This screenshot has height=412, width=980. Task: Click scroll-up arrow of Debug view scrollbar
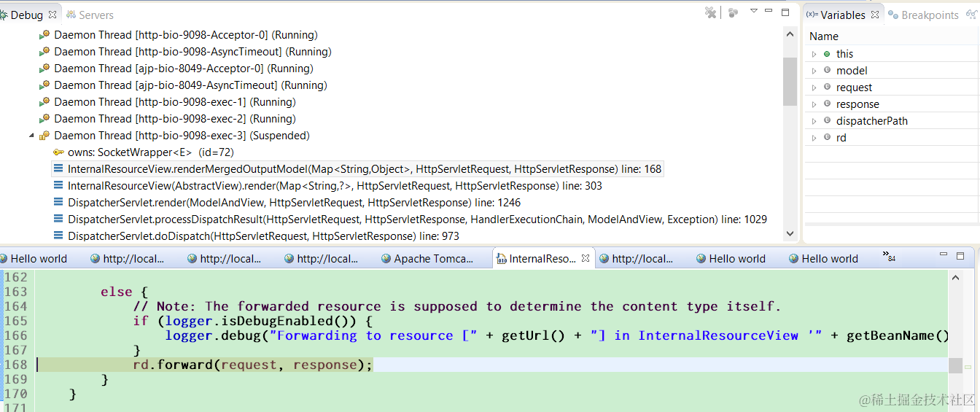pyautogui.click(x=790, y=34)
